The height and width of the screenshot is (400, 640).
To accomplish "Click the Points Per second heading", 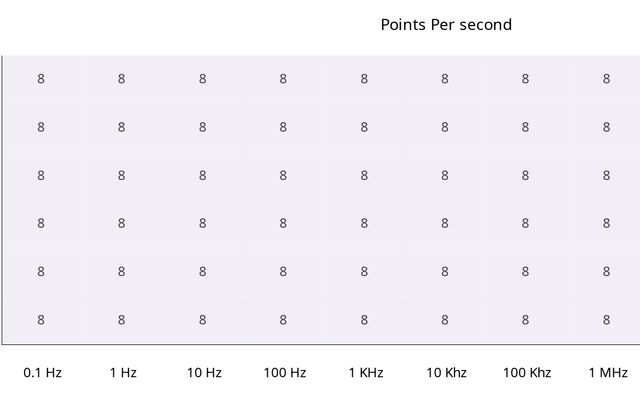I will [446, 25].
